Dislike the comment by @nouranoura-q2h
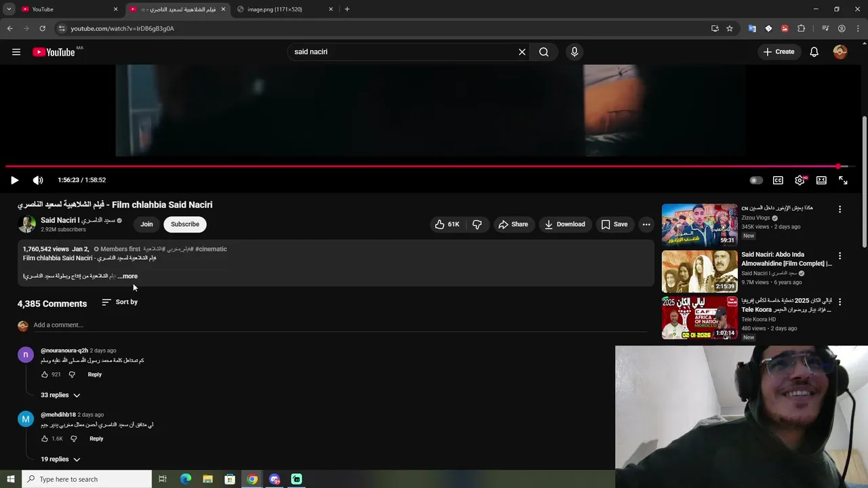Image resolution: width=868 pixels, height=488 pixels. tap(72, 375)
